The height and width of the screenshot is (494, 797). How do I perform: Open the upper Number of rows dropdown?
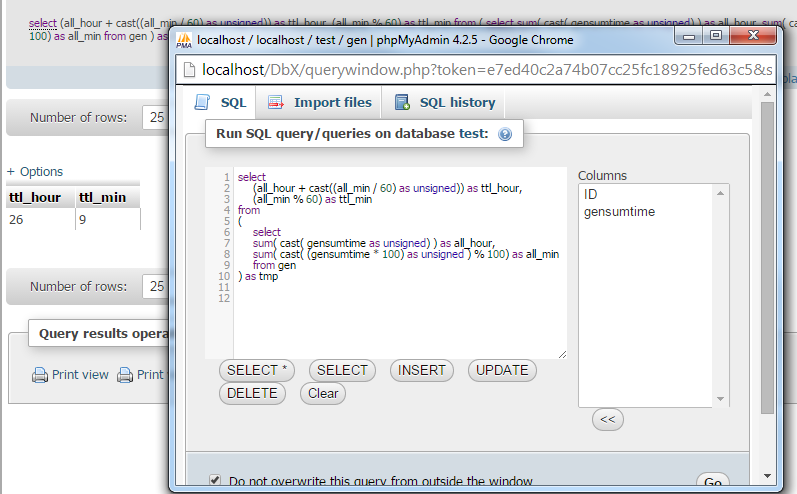click(x=154, y=117)
